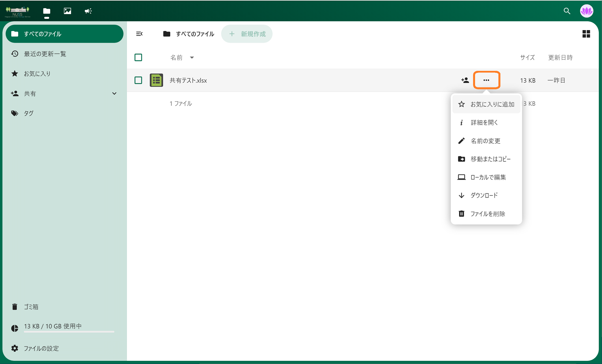Select ダウンロード from the context menu
602x364 pixels.
pyautogui.click(x=484, y=195)
